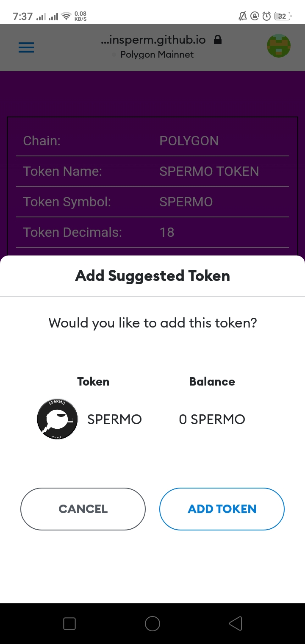Tap the Token Decimals 18 row
The image size is (305, 644).
point(152,233)
